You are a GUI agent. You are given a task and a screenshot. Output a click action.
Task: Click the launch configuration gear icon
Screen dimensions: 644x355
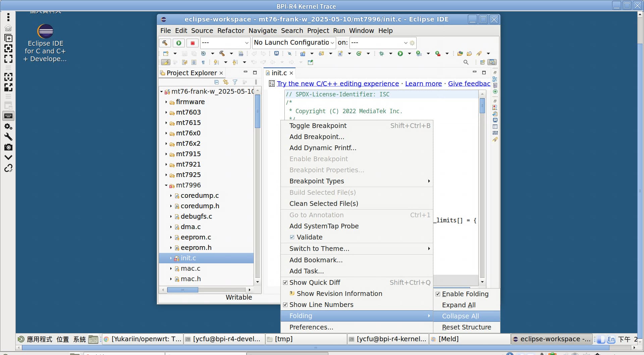412,43
